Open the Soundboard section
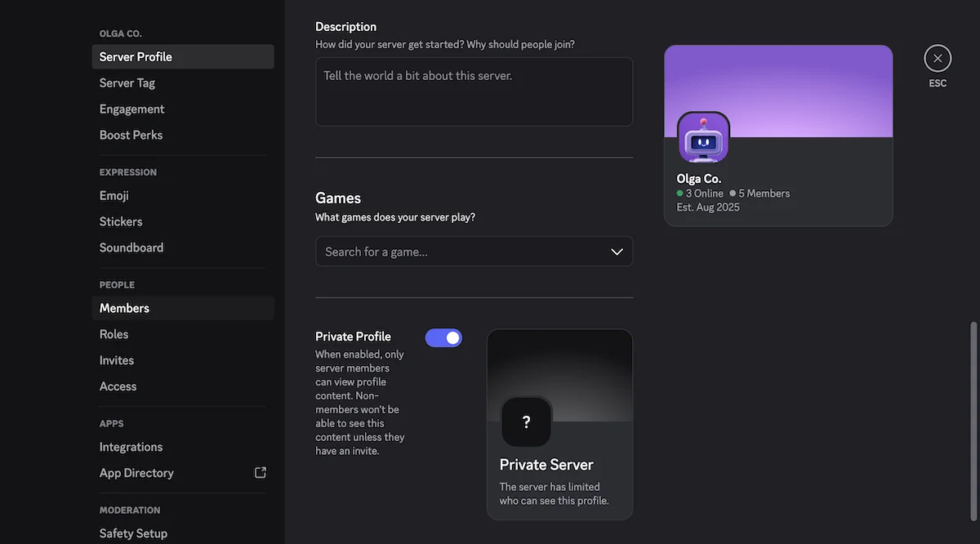This screenshot has height=544, width=980. [x=183, y=247]
